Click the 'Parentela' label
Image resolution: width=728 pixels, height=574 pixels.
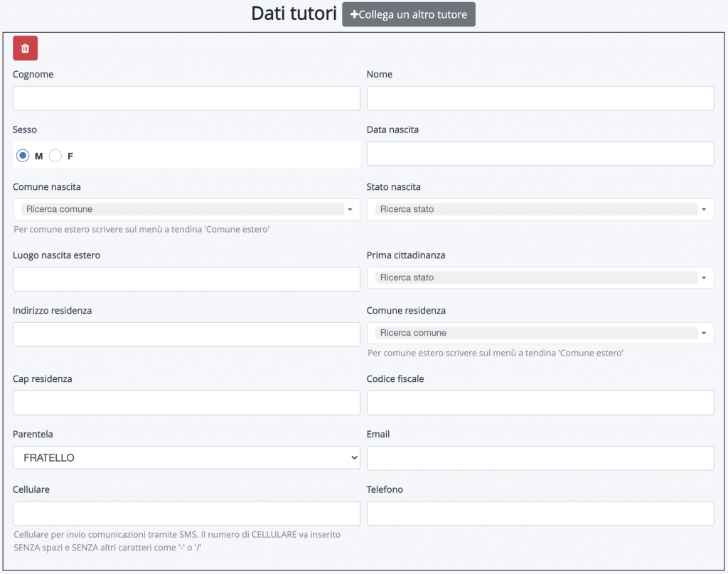coord(33,434)
